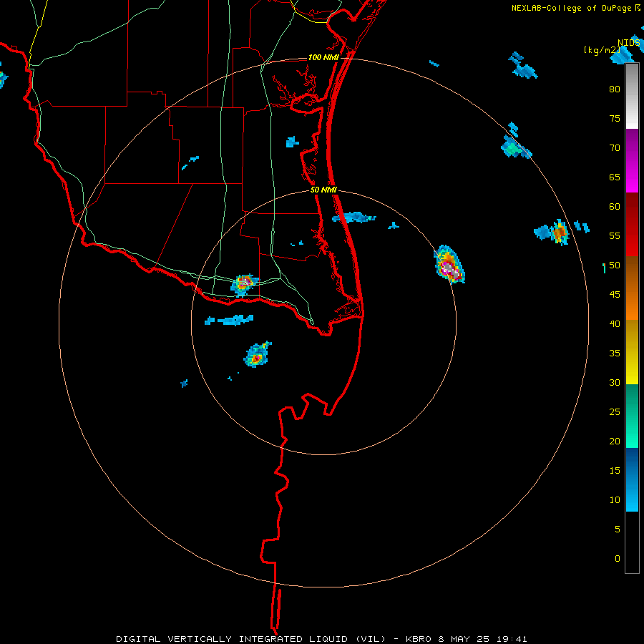644x644 pixels.
Task: Select the purple-magenta segment of the color bar
Action: (632, 160)
